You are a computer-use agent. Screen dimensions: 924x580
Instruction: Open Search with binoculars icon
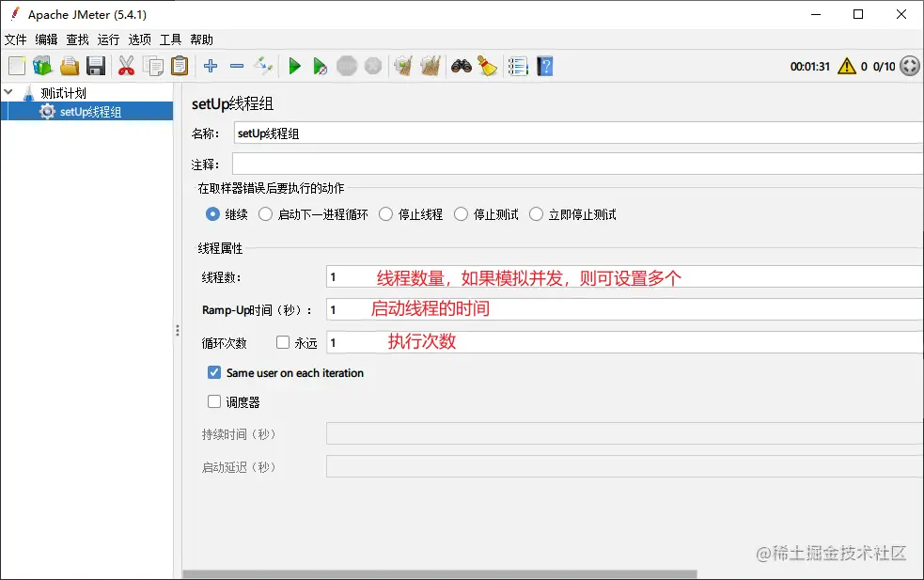tap(462, 66)
